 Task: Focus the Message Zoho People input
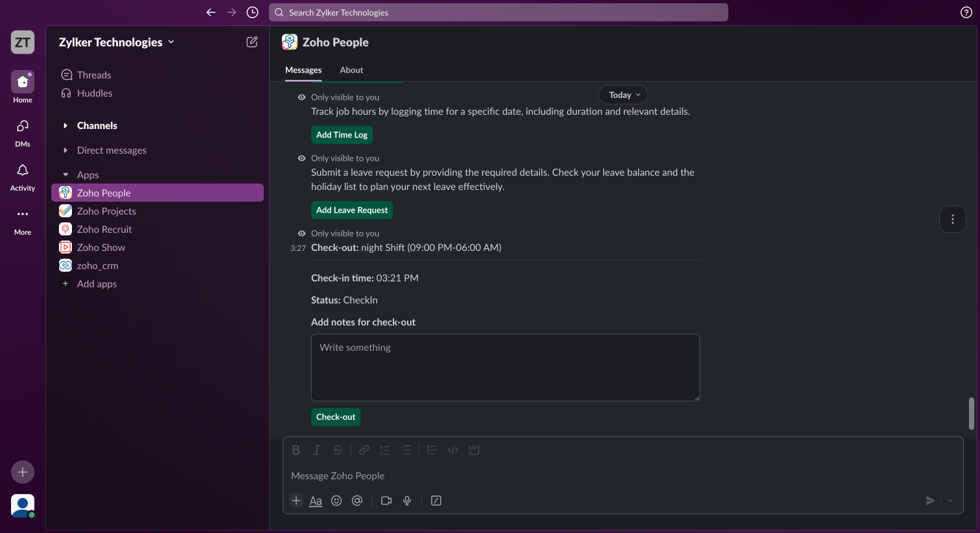click(x=622, y=476)
